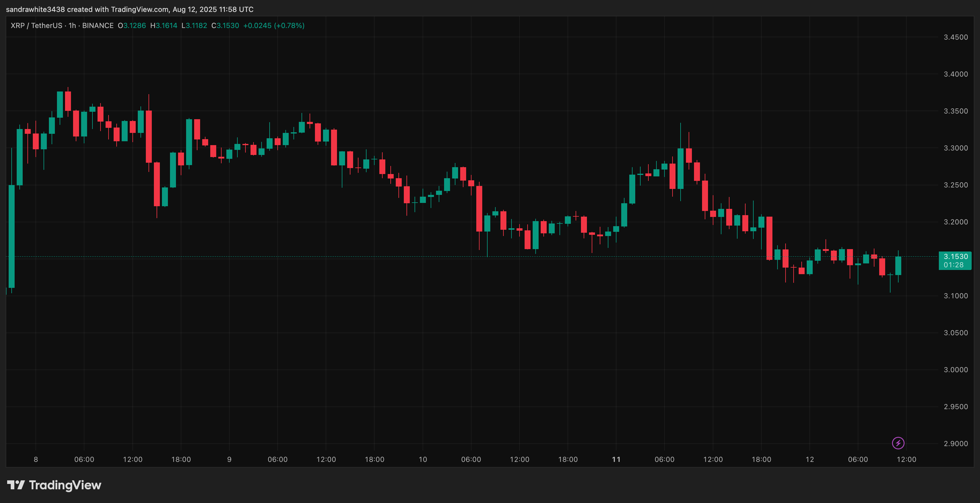Click date label 11 on time axis
Image resolution: width=980 pixels, height=503 pixels.
pos(616,459)
